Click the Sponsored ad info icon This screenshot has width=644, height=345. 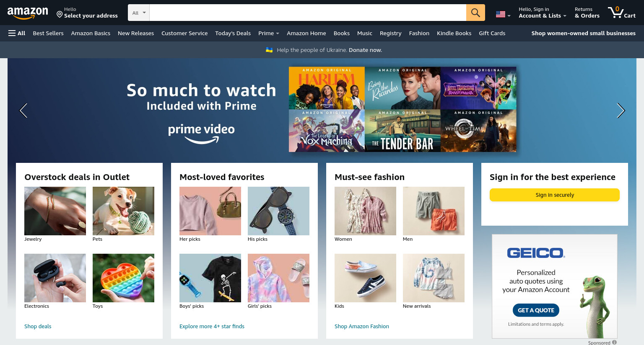(x=614, y=342)
